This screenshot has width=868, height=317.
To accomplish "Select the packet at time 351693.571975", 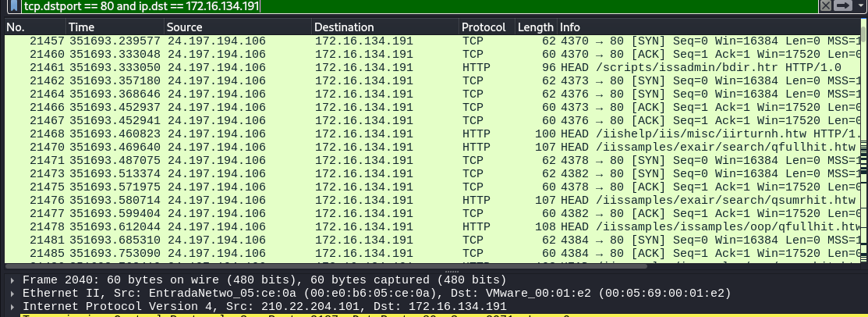I will pyautogui.click(x=434, y=187).
